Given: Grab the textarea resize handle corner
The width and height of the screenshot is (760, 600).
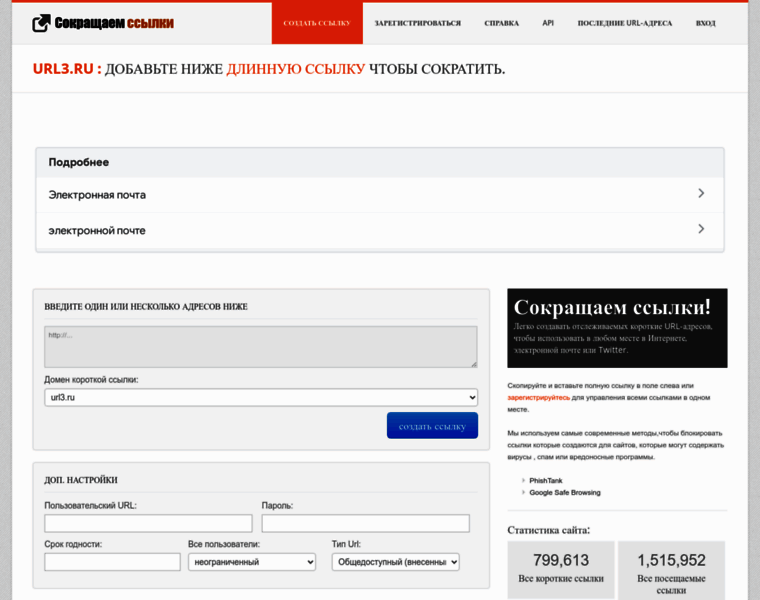Looking at the screenshot, I should [474, 364].
